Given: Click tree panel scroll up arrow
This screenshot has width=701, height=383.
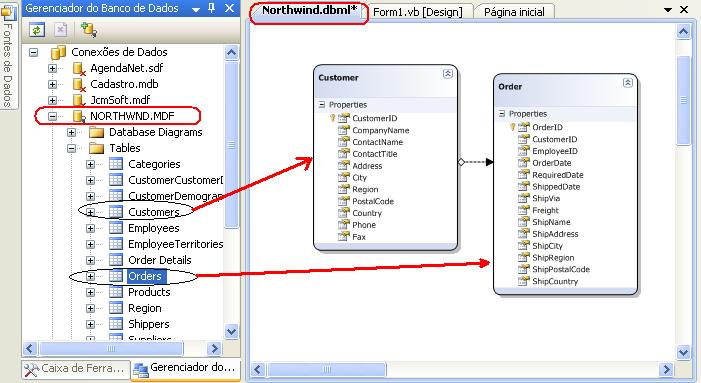Looking at the screenshot, I should point(231,53).
